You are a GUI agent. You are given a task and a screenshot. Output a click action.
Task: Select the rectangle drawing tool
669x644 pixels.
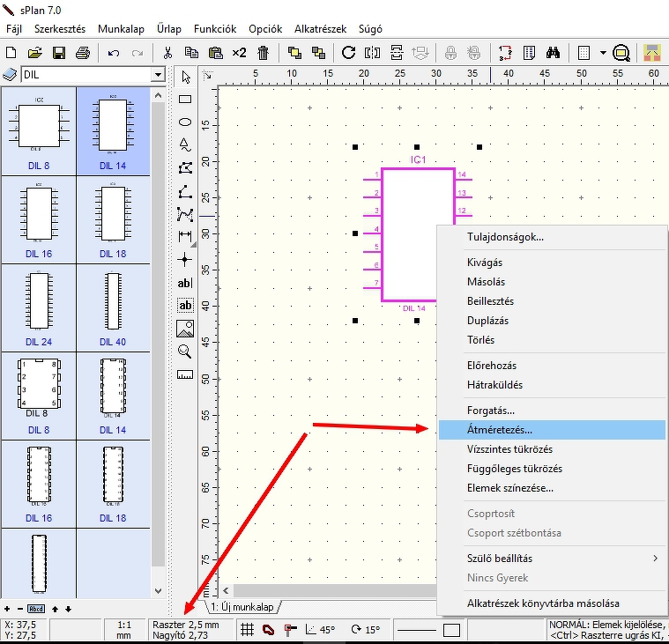185,100
